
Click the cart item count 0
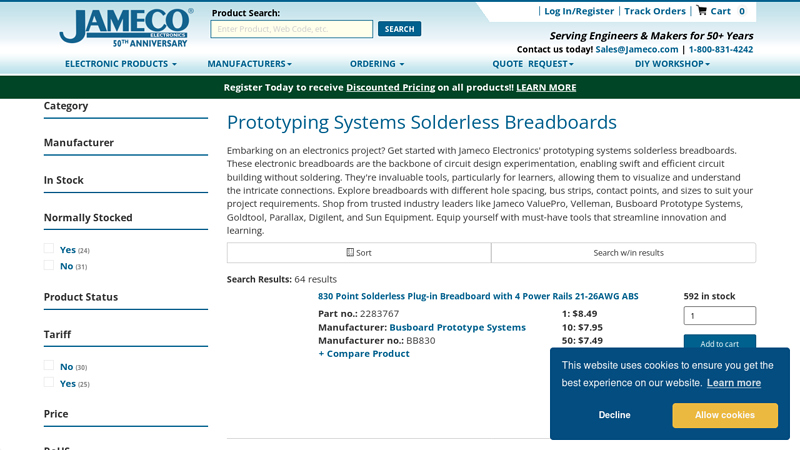click(742, 11)
